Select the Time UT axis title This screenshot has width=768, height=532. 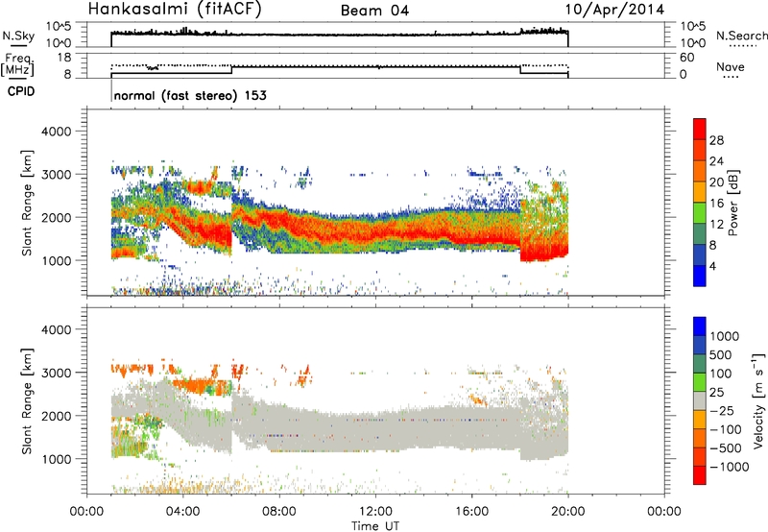pyautogui.click(x=375, y=526)
